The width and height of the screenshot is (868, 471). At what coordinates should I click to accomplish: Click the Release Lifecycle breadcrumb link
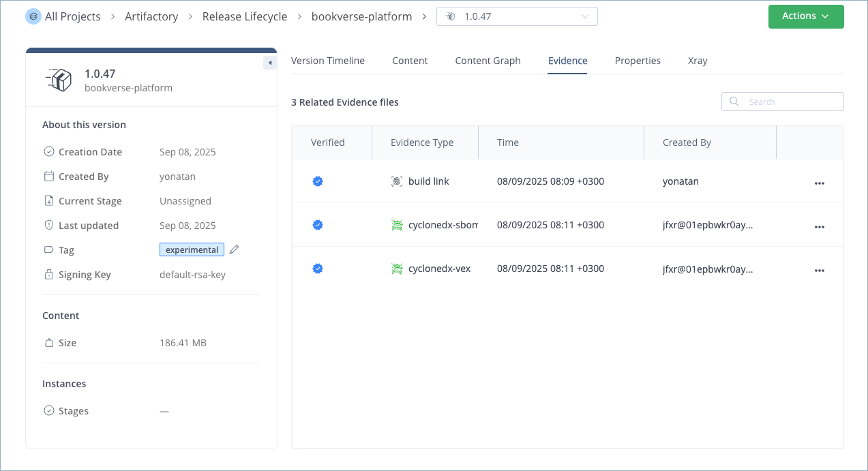(x=245, y=16)
